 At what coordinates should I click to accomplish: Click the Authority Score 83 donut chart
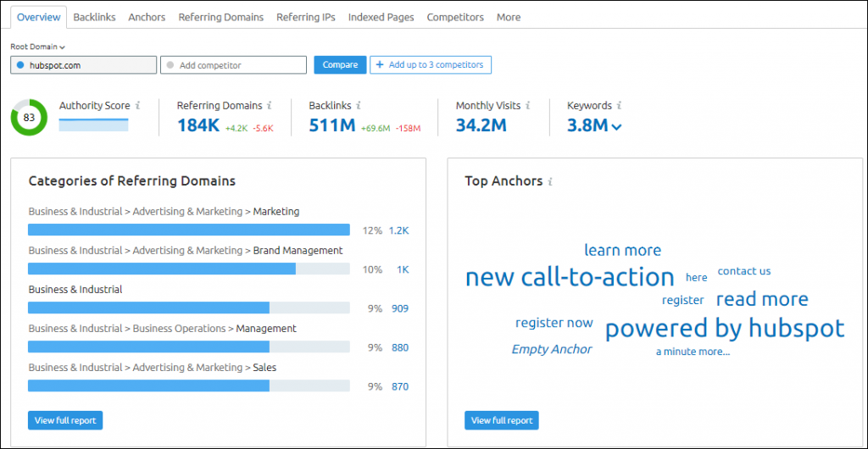coord(29,118)
